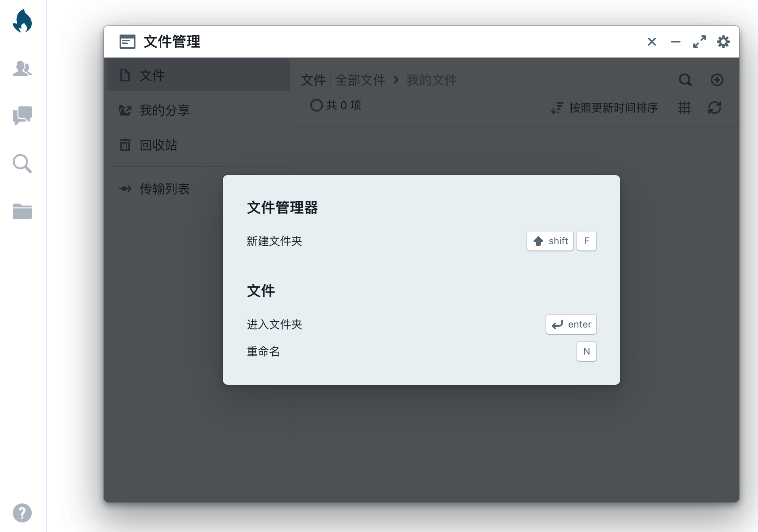Refresh the file list

click(714, 108)
